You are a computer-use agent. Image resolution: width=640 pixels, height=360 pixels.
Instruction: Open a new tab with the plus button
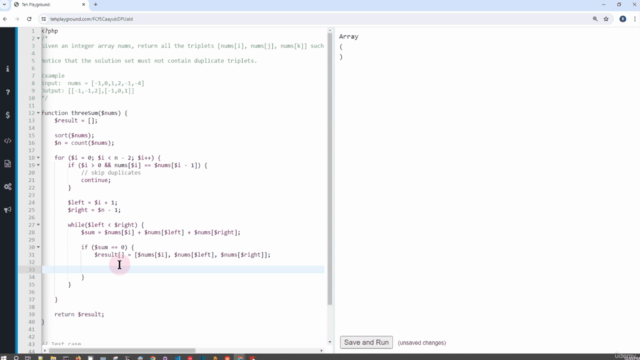click(x=96, y=4)
